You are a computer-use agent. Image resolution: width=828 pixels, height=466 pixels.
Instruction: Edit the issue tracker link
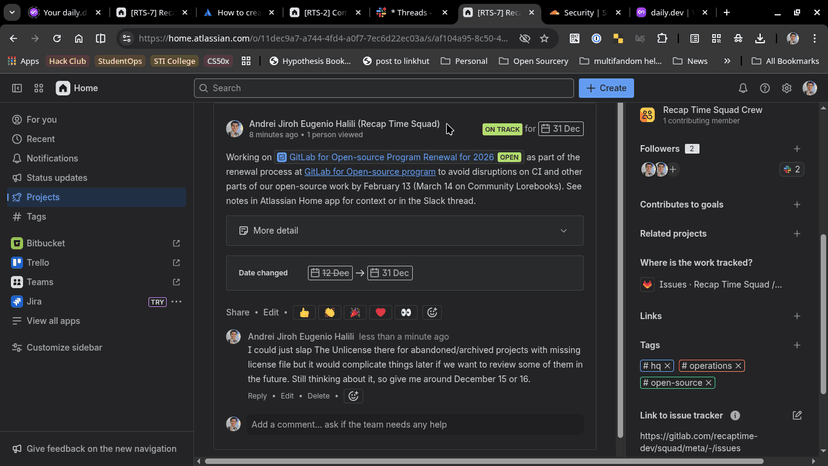pyautogui.click(x=797, y=415)
